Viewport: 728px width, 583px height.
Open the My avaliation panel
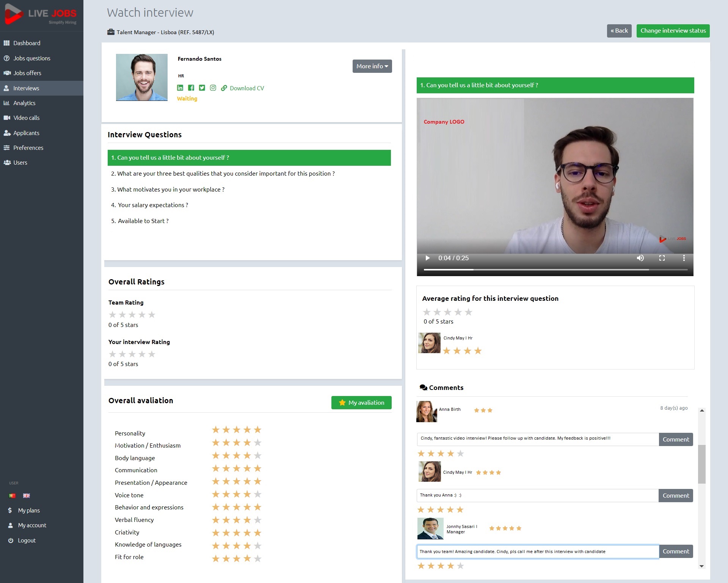(x=361, y=402)
